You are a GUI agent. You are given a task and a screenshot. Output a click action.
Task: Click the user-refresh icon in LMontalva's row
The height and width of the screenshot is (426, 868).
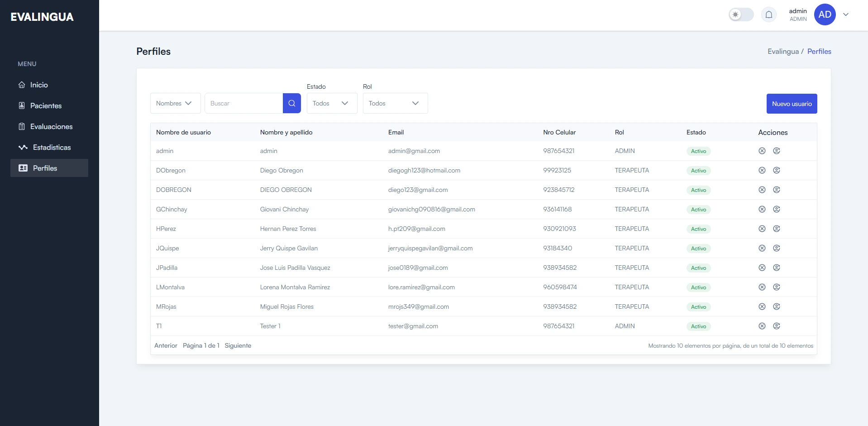(777, 287)
